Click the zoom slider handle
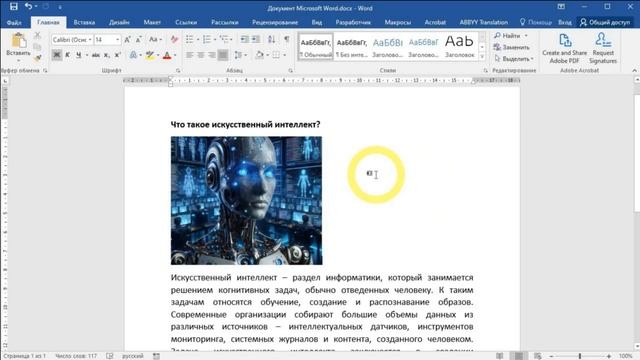 coord(580,356)
